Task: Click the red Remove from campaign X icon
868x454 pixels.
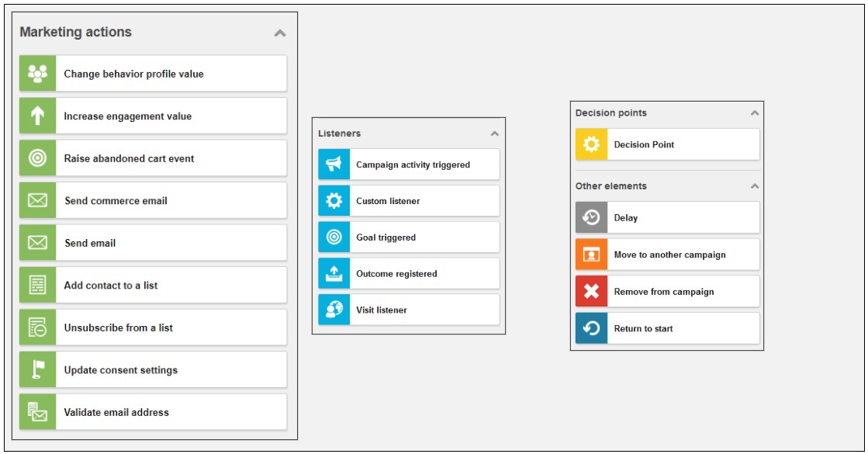Action: coord(591,291)
